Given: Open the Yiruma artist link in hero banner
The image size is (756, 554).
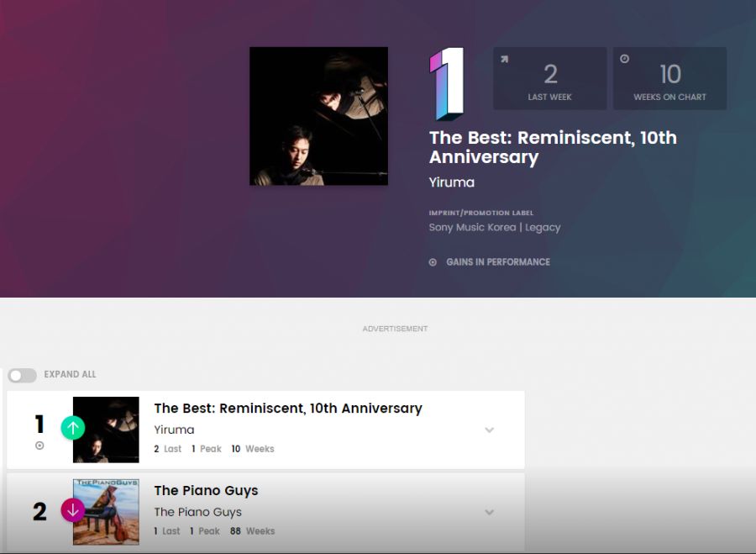Looking at the screenshot, I should pos(451,182).
